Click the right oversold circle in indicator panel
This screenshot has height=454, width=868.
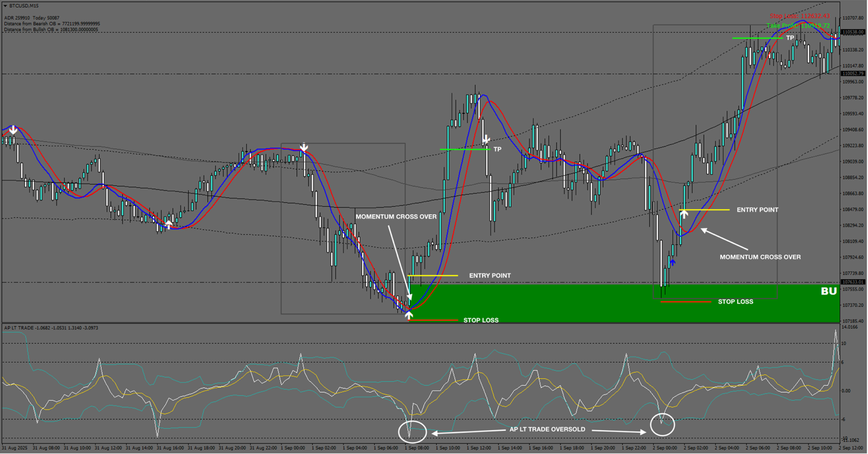[662, 425]
